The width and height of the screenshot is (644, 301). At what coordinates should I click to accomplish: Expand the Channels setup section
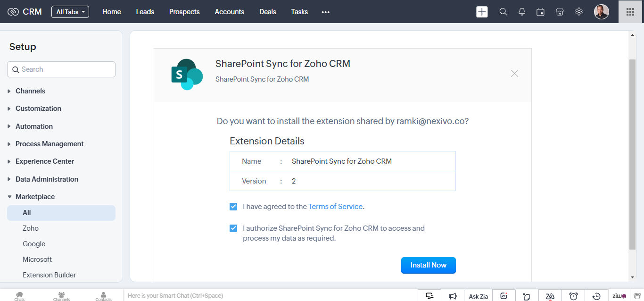click(x=30, y=91)
